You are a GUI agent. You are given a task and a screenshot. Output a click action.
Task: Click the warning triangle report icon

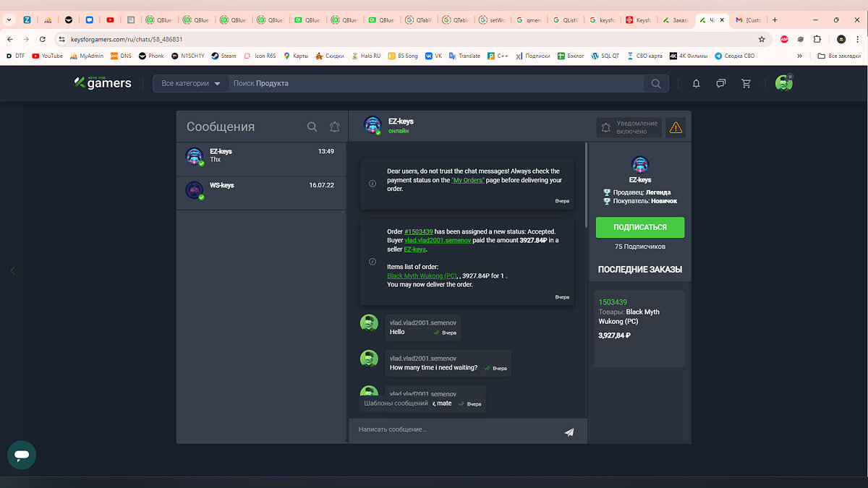click(676, 128)
